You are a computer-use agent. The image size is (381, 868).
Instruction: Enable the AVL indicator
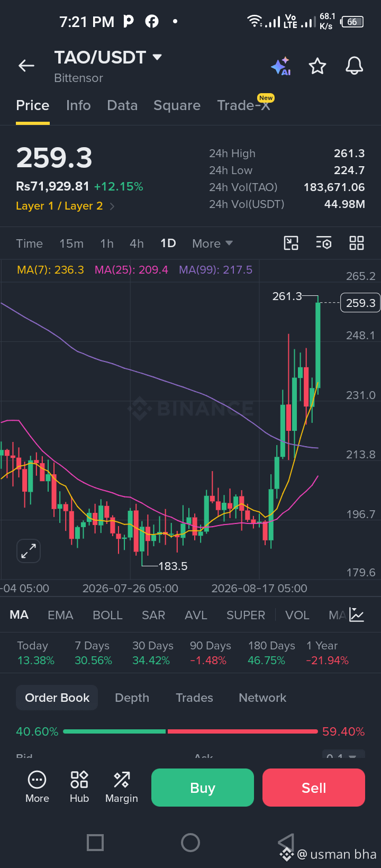(196, 615)
